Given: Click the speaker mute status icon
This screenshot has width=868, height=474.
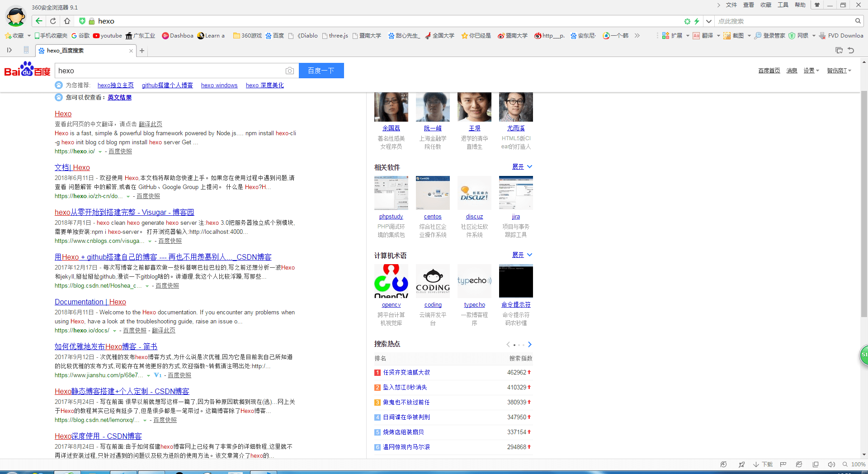Looking at the screenshot, I should pos(831,465).
